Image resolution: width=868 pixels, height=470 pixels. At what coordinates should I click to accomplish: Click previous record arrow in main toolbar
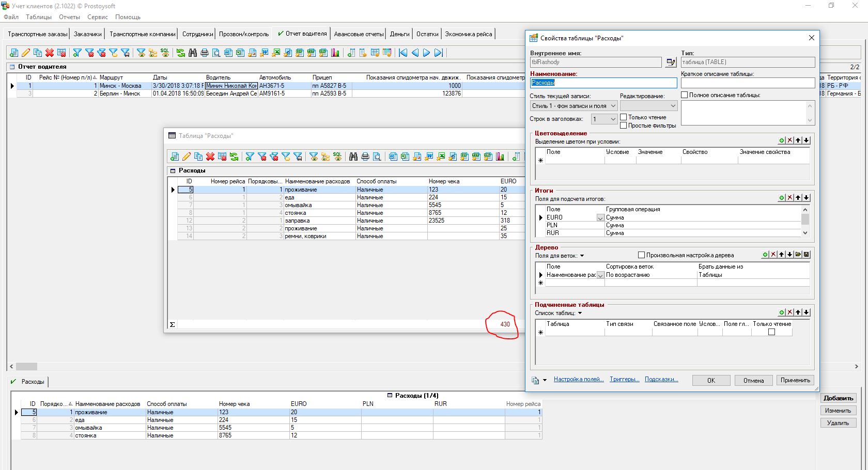click(x=415, y=53)
